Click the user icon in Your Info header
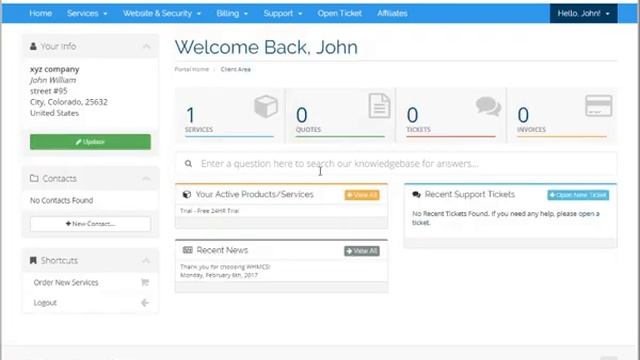The width and height of the screenshot is (640, 360). pyautogui.click(x=33, y=46)
